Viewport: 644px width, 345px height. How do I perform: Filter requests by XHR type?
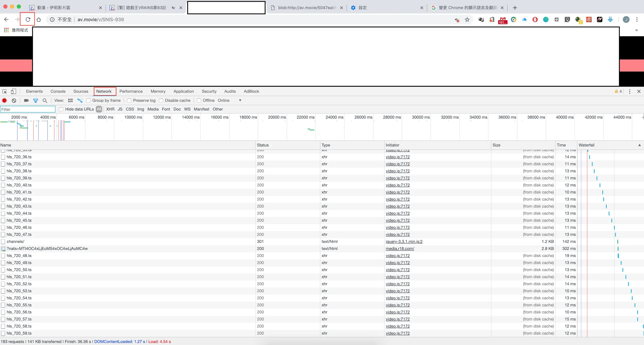pyautogui.click(x=110, y=109)
